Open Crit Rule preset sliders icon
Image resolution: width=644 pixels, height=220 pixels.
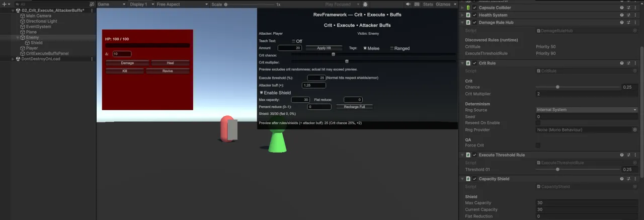(629, 63)
